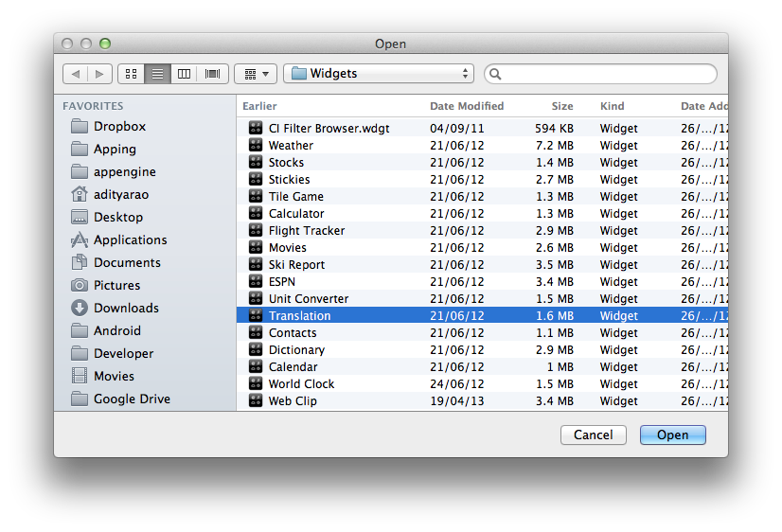This screenshot has width=782, height=532.
Task: Open the Widgets folder path dropdown
Action: (379, 74)
